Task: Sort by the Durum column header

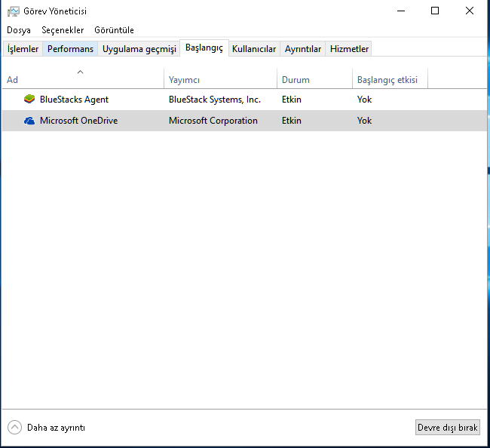Action: pos(314,78)
